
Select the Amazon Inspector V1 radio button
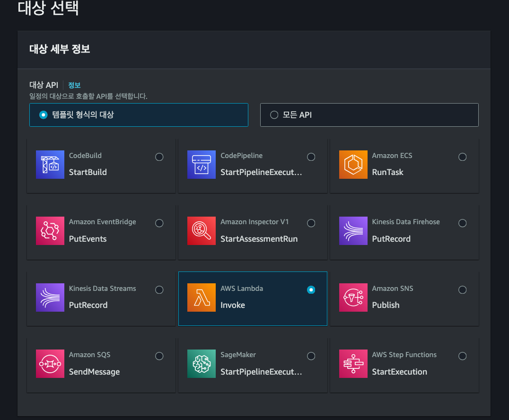coord(311,223)
